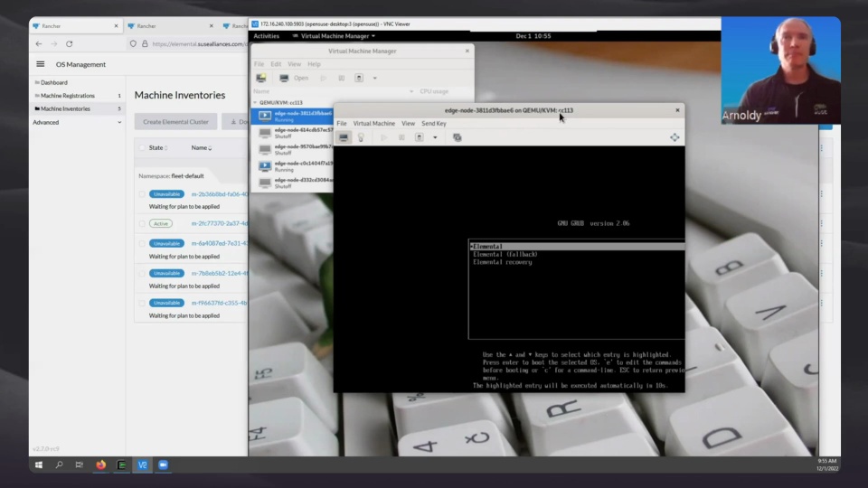Show the graphical console view icon
The image size is (868, 488).
click(344, 137)
